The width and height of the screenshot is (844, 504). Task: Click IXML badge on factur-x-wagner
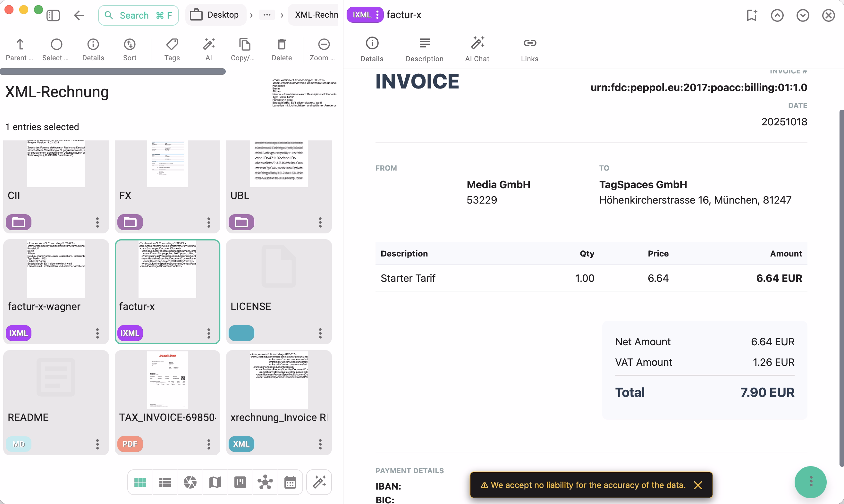[19, 333]
